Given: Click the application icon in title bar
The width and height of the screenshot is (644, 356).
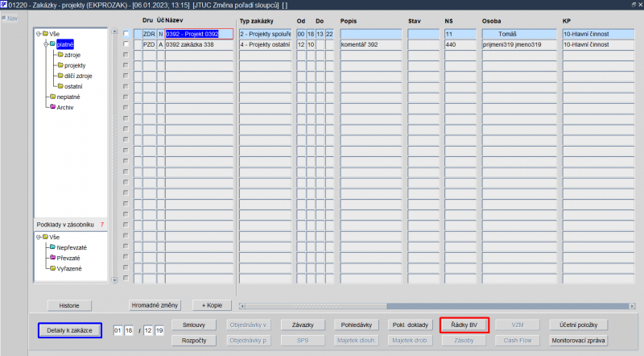Looking at the screenshot, I should point(4,5).
